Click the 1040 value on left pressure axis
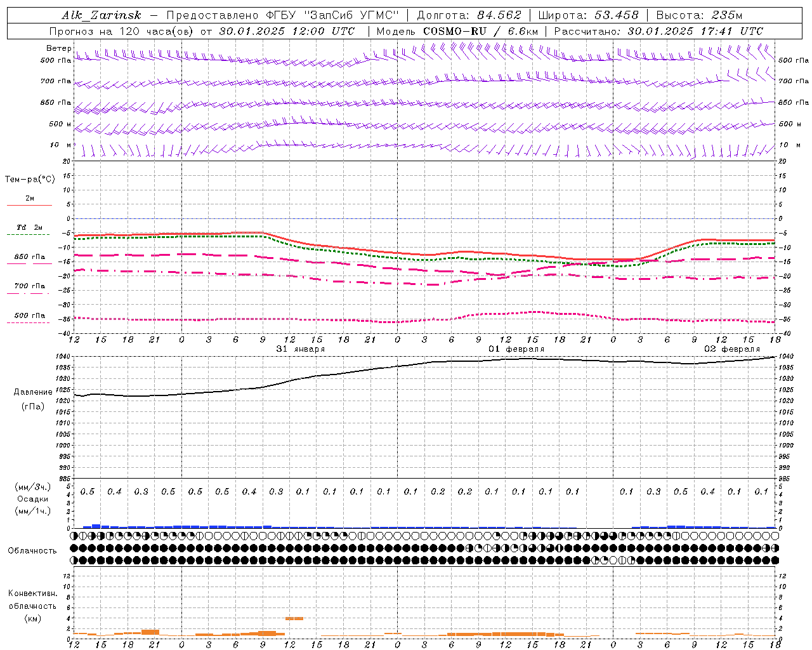 coord(63,357)
